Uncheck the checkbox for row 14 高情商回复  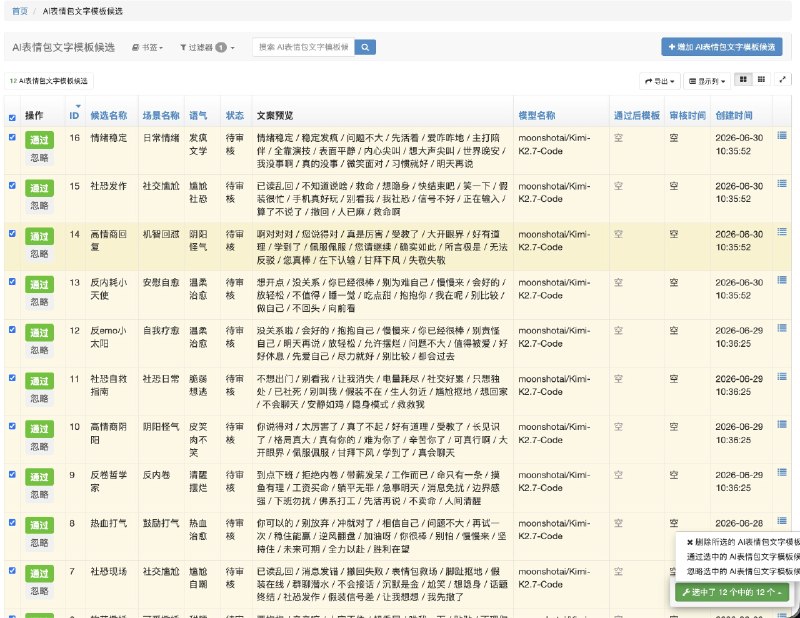click(12, 233)
